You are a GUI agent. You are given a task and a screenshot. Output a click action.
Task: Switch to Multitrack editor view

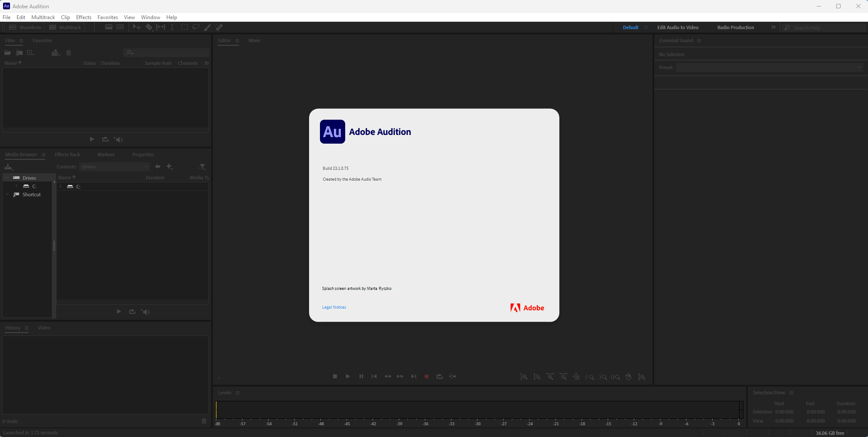point(65,27)
